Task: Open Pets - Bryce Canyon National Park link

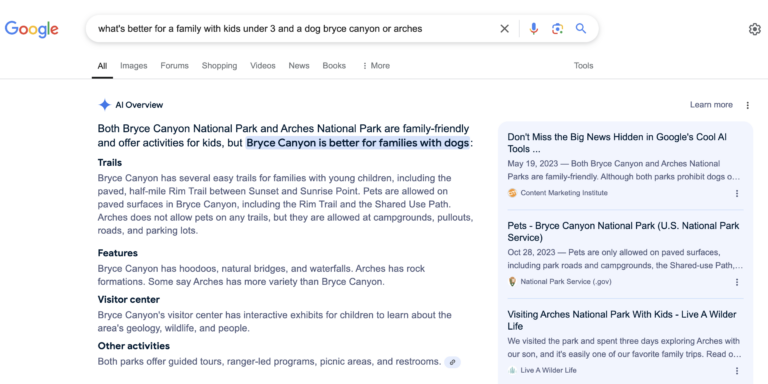Action: tap(624, 232)
